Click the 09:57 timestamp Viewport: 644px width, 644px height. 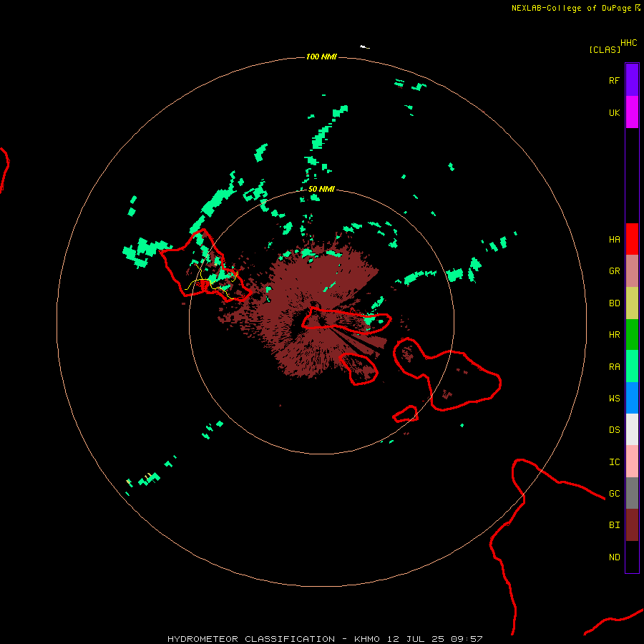point(467,639)
